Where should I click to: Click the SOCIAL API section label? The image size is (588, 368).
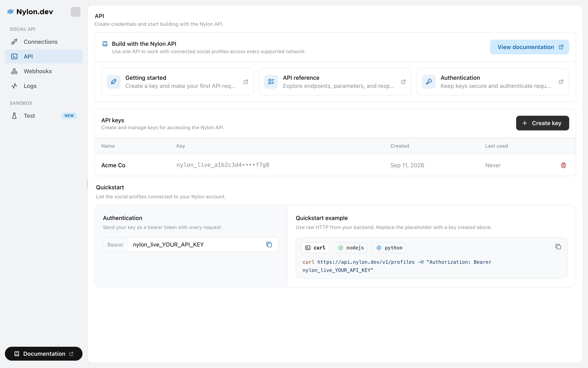pyautogui.click(x=23, y=29)
